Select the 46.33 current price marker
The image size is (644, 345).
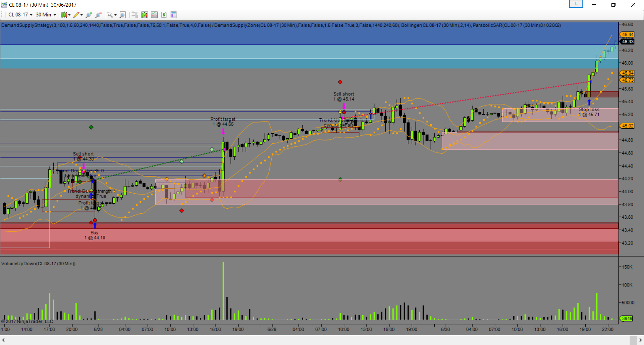[627, 42]
